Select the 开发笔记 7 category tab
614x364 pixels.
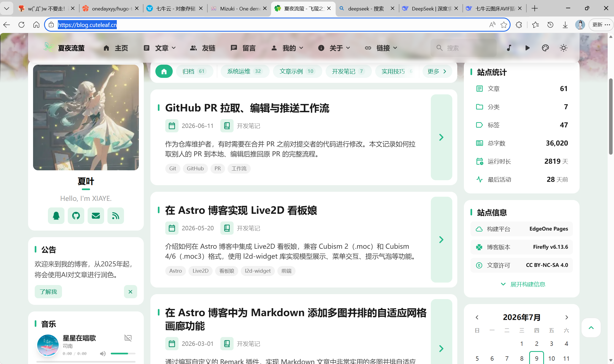(348, 72)
